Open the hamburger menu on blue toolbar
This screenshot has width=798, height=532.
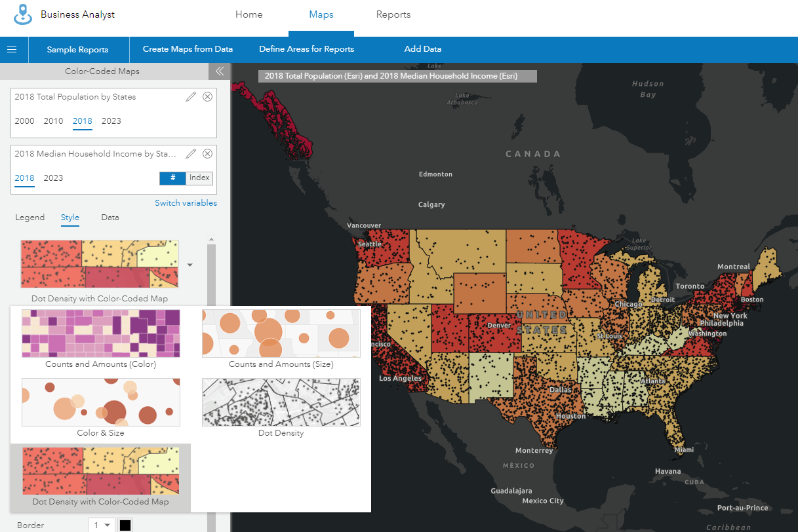coord(13,49)
